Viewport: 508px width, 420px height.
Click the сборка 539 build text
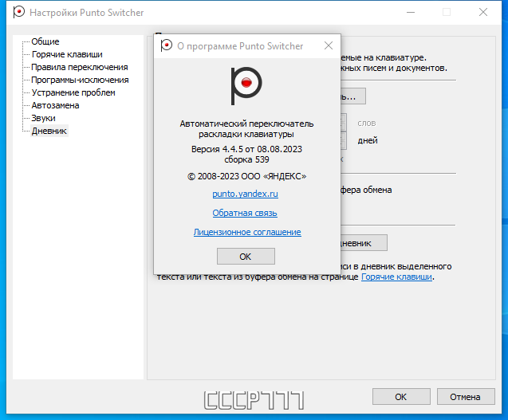point(247,159)
